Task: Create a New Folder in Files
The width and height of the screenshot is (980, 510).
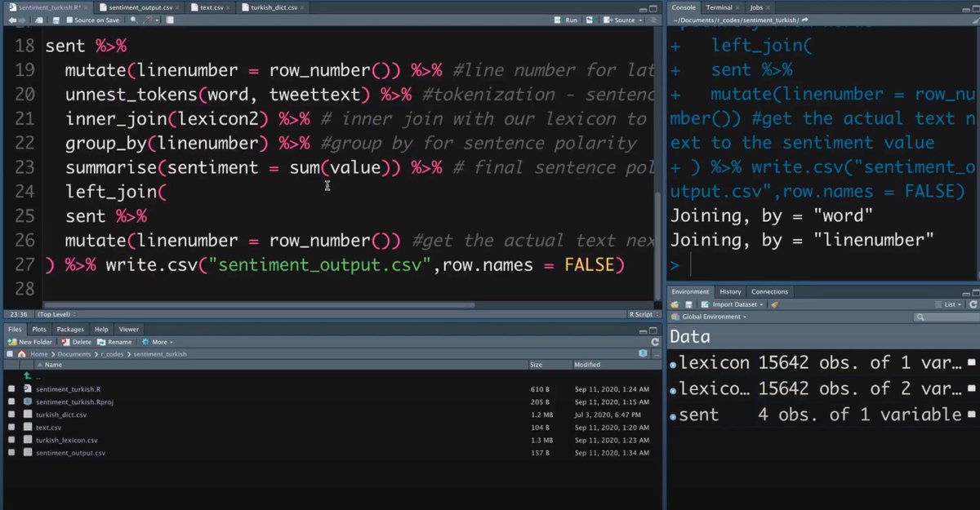Action: point(31,342)
